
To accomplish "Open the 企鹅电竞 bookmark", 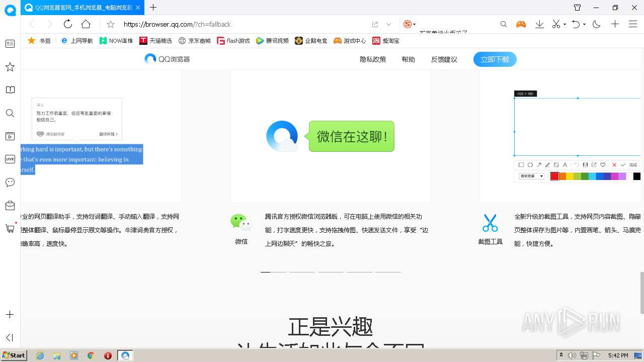I will click(311, 41).
